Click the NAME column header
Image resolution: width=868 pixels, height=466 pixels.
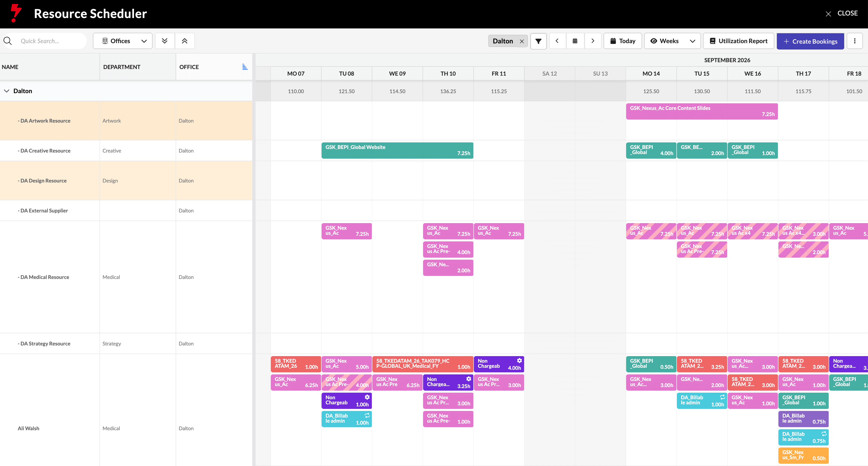10,67
